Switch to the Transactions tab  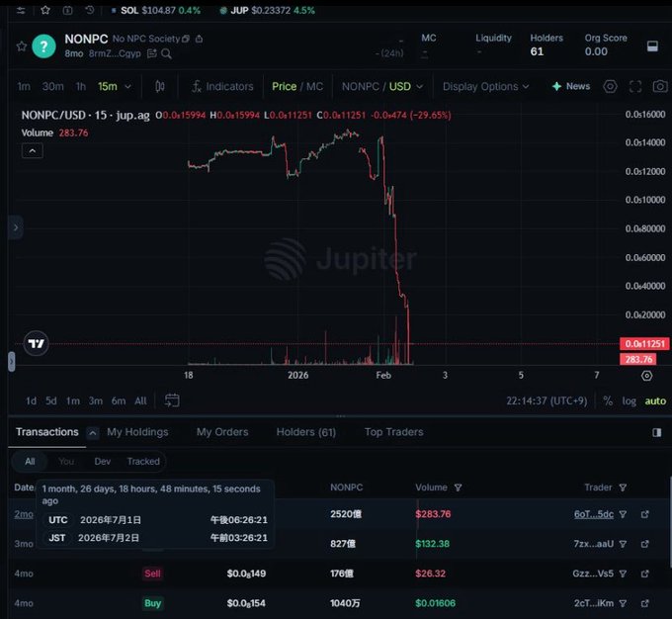pos(47,432)
